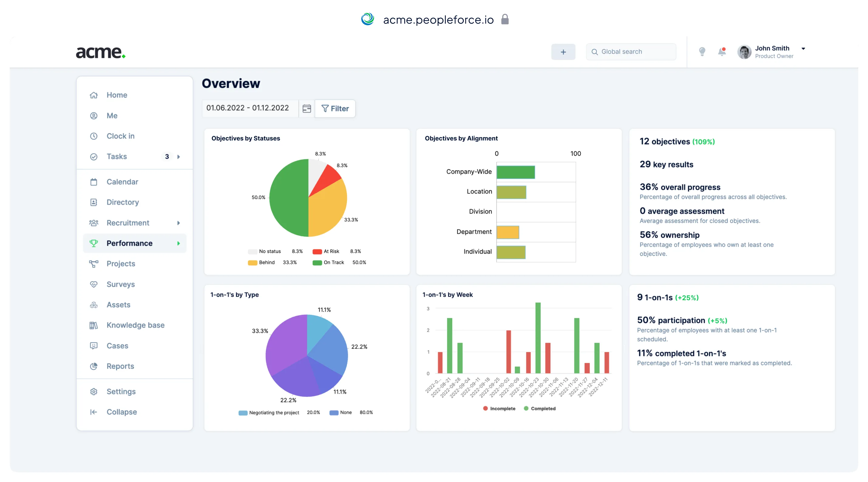Open John Smith user dropdown
Viewport: 868px width, 482px height.
803,49
